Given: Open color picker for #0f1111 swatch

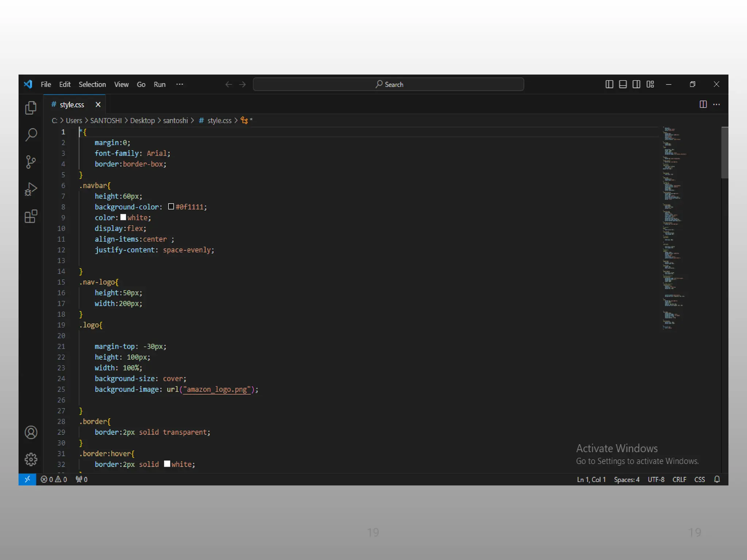Looking at the screenshot, I should [x=171, y=207].
